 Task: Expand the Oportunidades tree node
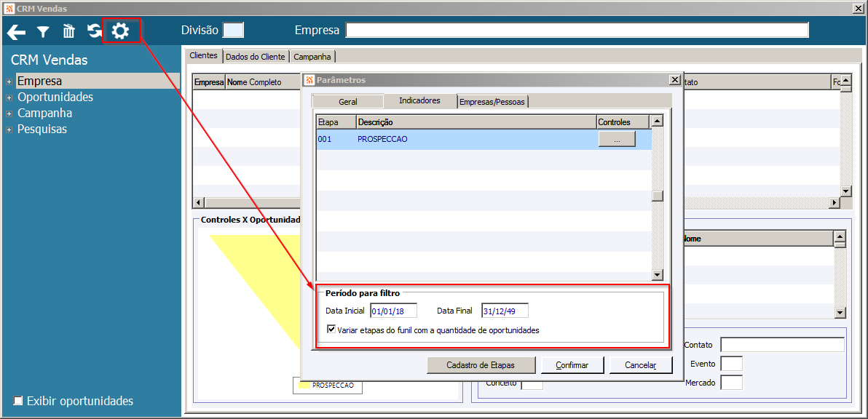9,98
